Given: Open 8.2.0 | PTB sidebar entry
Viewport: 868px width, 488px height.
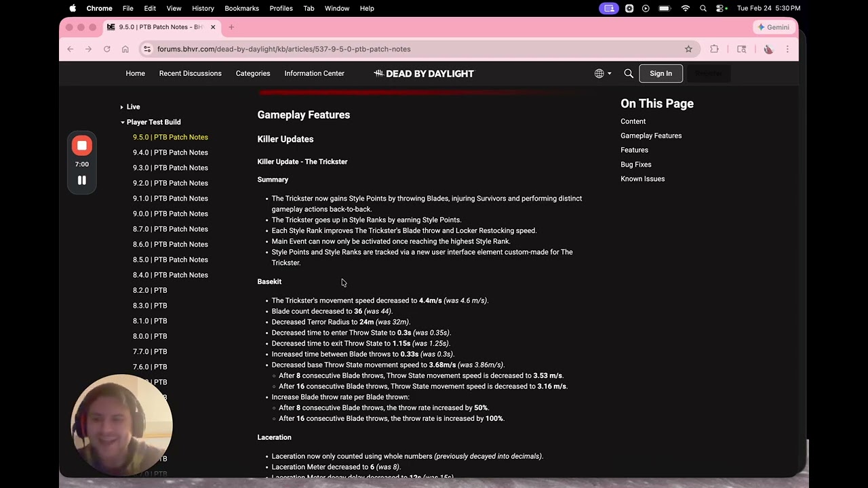Looking at the screenshot, I should coord(150,290).
